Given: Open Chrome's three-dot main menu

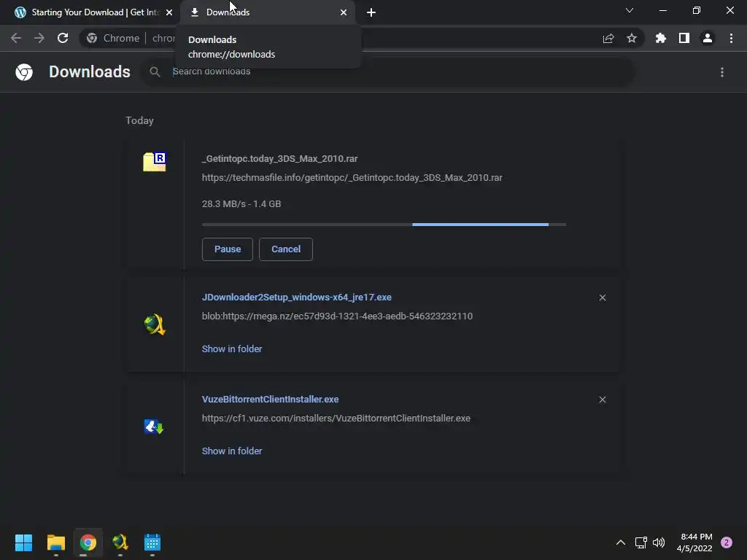Looking at the screenshot, I should pyautogui.click(x=731, y=38).
